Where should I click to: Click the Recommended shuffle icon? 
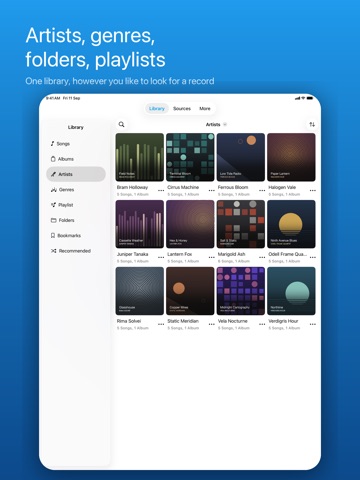pyautogui.click(x=53, y=251)
